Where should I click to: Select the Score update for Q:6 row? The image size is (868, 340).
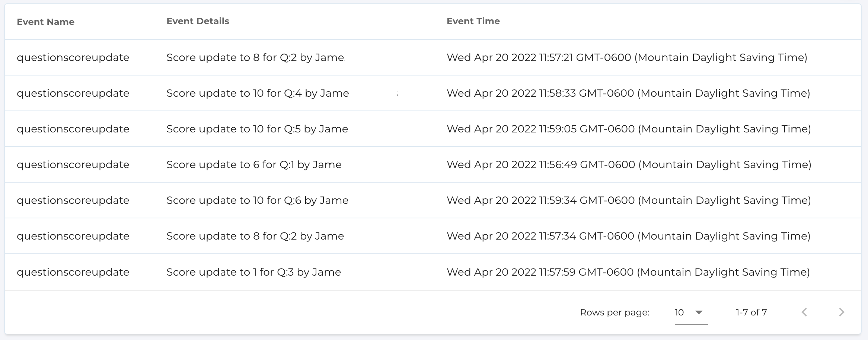(x=257, y=200)
